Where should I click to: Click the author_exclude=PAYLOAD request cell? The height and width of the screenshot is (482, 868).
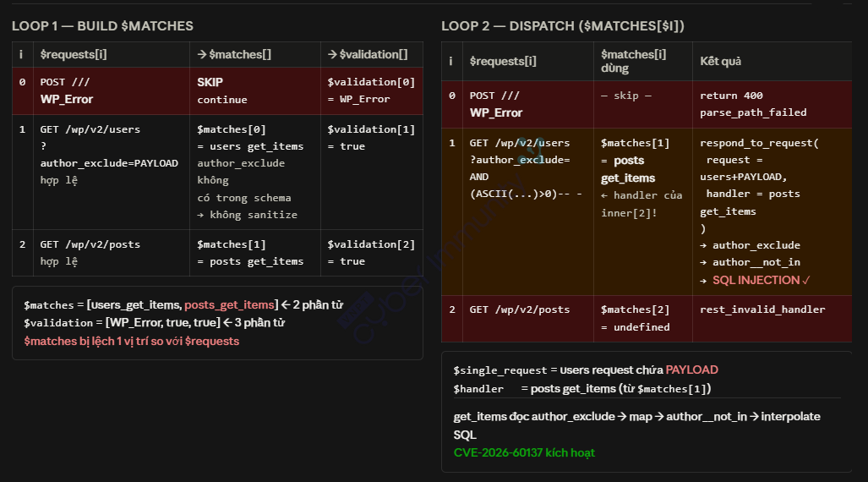click(112, 172)
